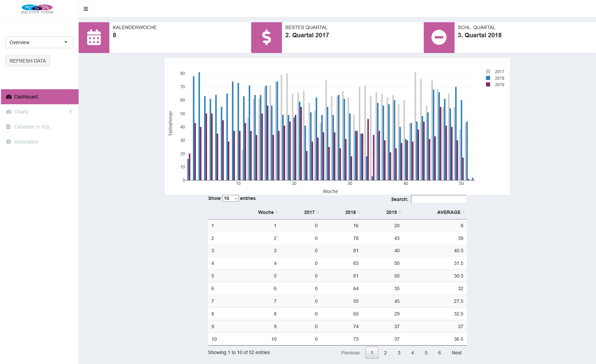Sort table by AVERAGE column header
Image resolution: width=596 pixels, height=364 pixels.
point(449,212)
